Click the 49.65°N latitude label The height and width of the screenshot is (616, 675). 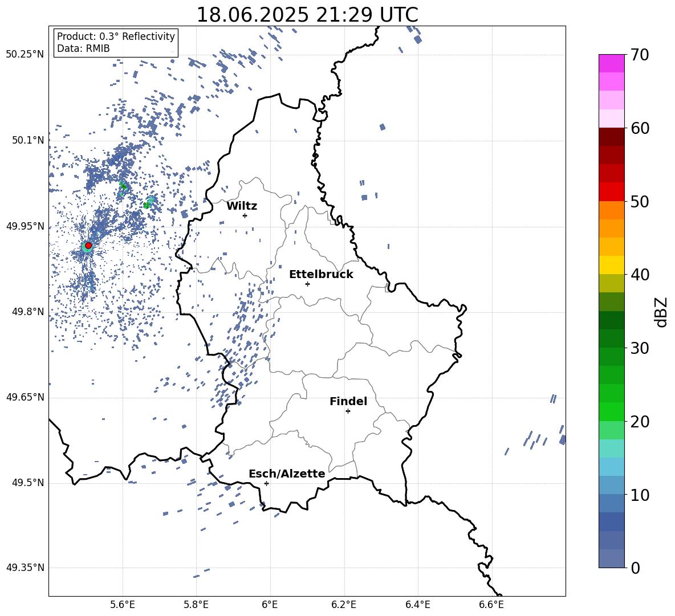[x=25, y=397]
